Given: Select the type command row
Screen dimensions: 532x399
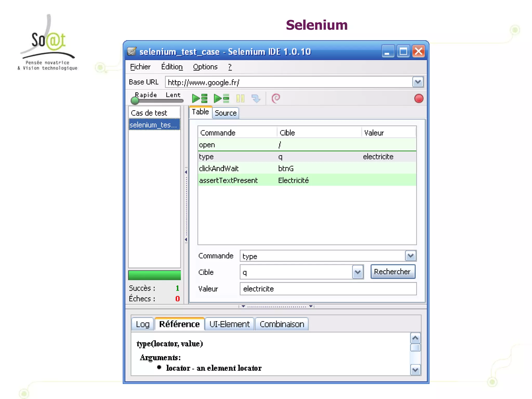Looking at the screenshot, I should pyautogui.click(x=307, y=157).
